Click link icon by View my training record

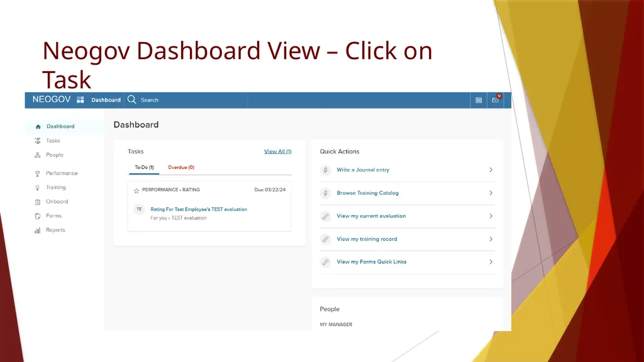coord(325,239)
